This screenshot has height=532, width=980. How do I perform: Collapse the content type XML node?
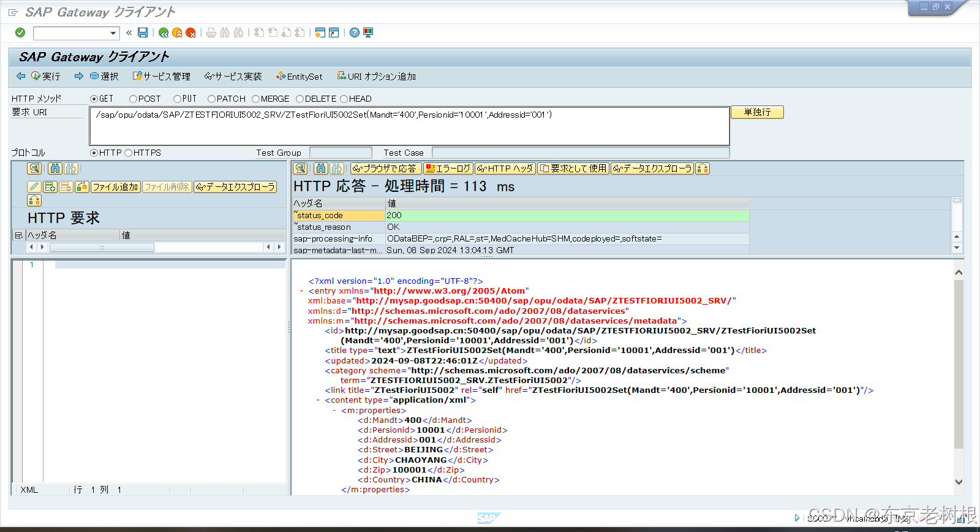[318, 400]
